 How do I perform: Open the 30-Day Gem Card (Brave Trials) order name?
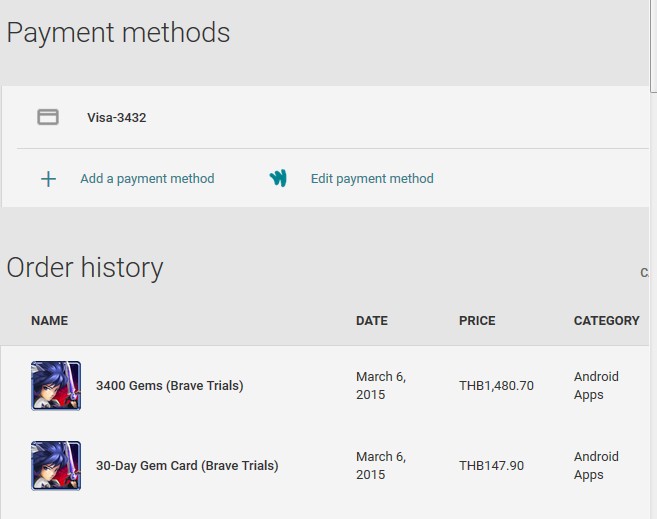click(x=187, y=465)
